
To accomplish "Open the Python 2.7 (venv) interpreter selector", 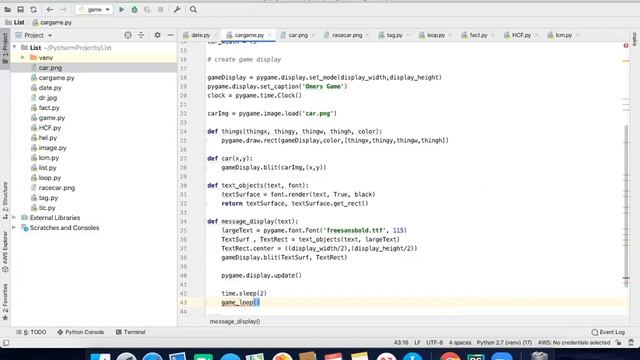I will 504,343.
